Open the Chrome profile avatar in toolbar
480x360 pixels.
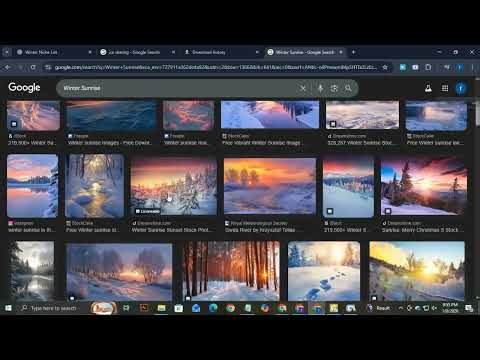pos(460,67)
